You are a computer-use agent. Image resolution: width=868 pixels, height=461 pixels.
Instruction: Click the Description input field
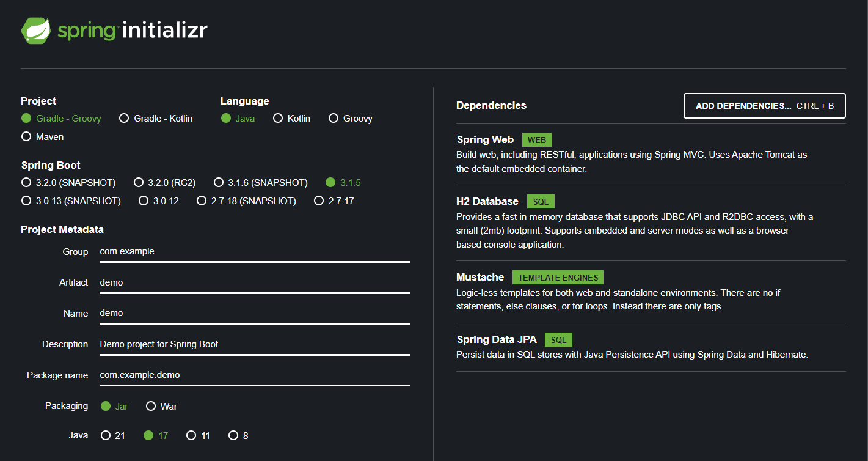pyautogui.click(x=255, y=344)
